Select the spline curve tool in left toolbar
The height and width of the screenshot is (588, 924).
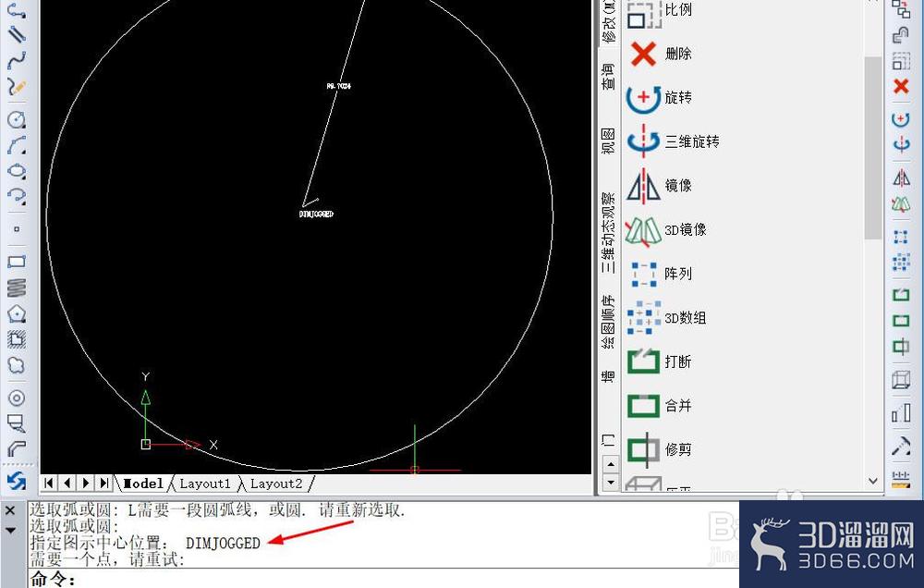[x=17, y=60]
